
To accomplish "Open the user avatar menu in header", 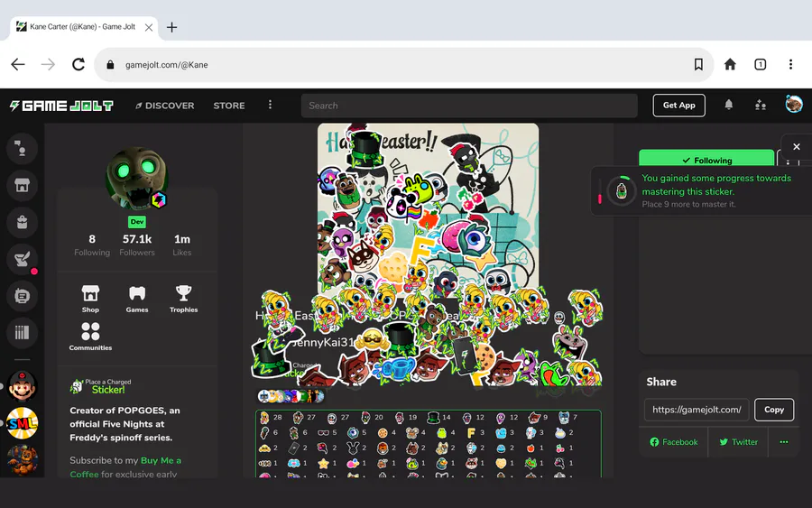I will tap(793, 105).
